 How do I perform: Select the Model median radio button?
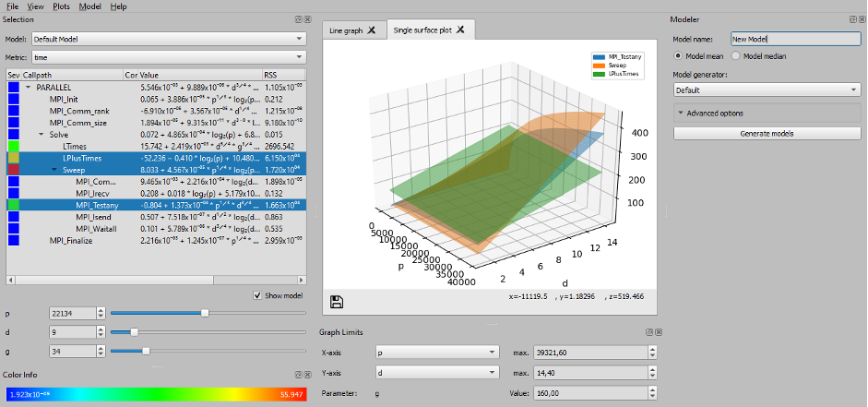point(736,56)
